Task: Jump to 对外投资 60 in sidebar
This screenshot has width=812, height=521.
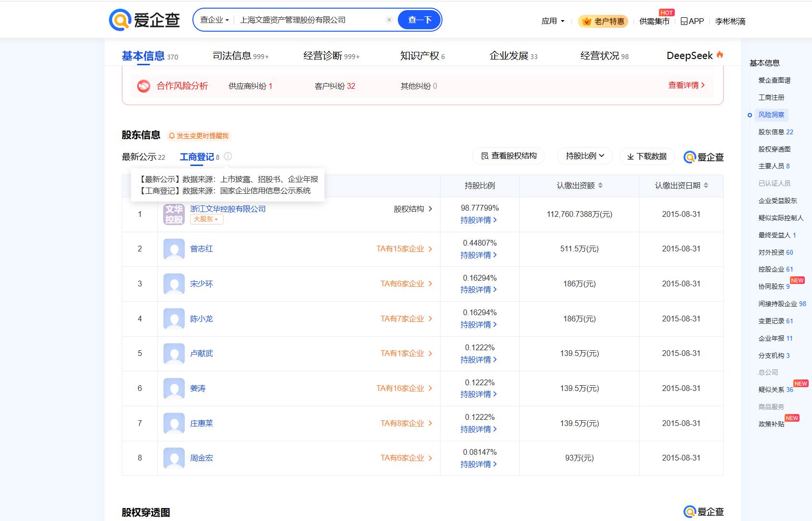Action: click(x=776, y=252)
